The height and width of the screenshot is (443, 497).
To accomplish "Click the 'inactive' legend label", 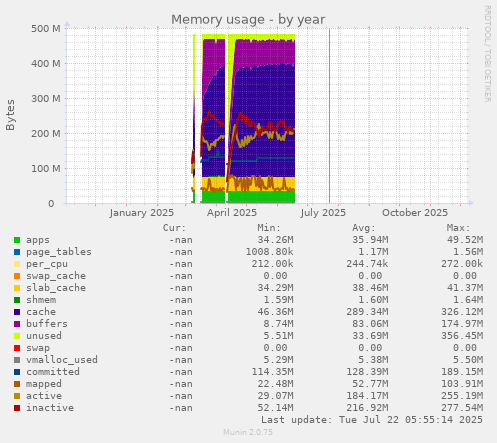I will [50, 408].
